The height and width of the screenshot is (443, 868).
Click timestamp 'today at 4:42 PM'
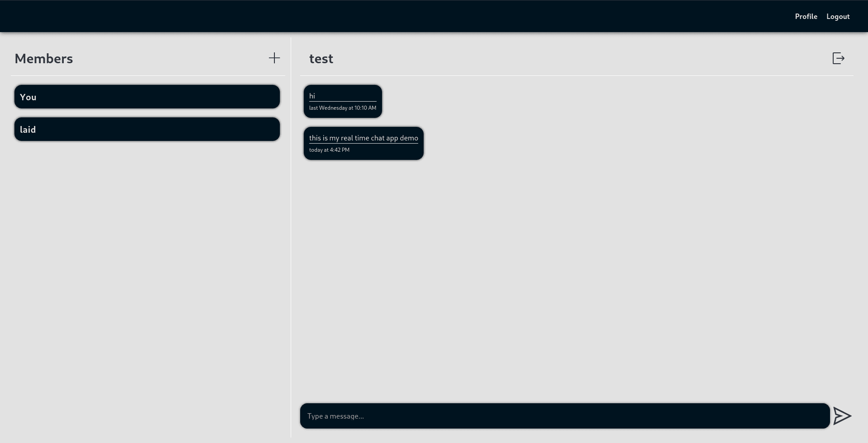coord(329,150)
